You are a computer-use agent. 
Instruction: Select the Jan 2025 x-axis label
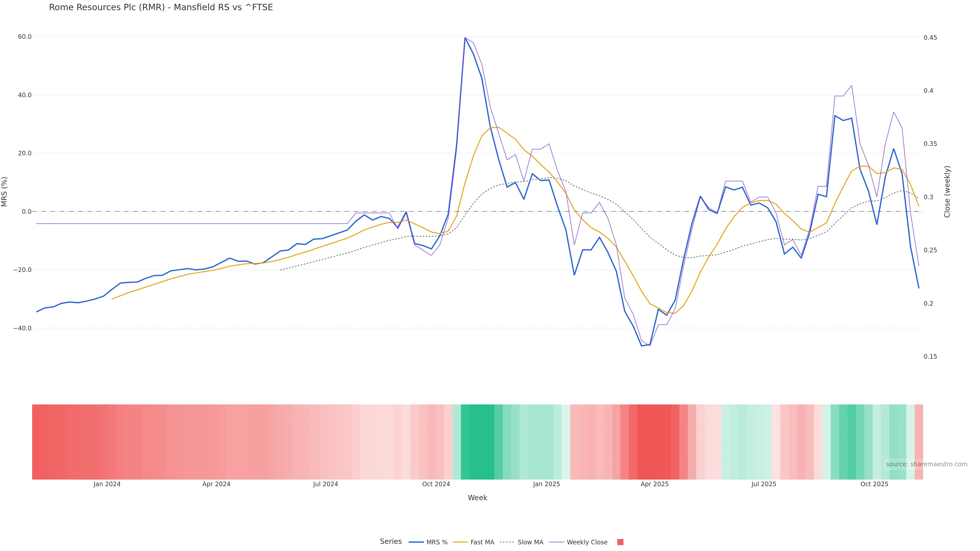pyautogui.click(x=546, y=484)
